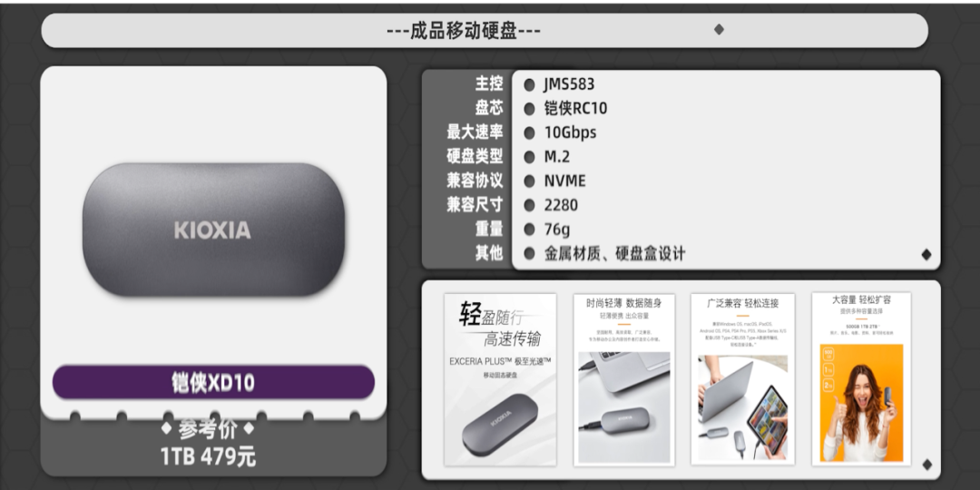The width and height of the screenshot is (980, 490).
Task: Click the KIOXIA logo on the drive
Action: tap(212, 230)
